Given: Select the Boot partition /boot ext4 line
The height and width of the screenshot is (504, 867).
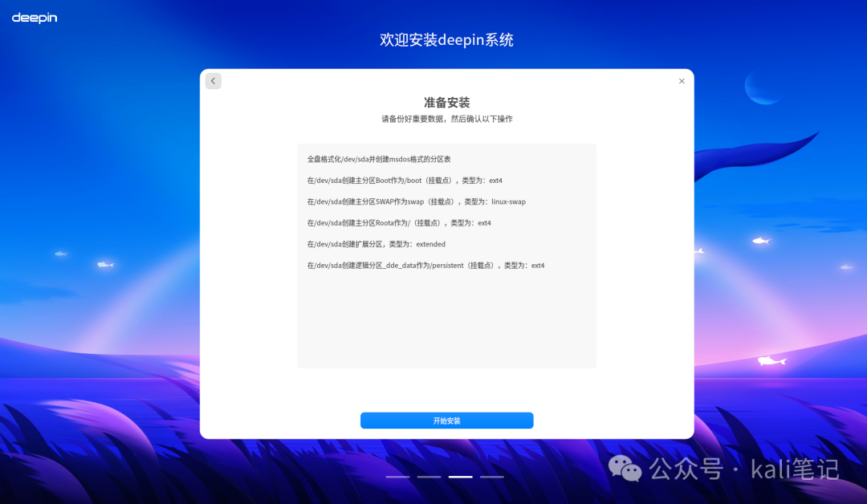Looking at the screenshot, I should [405, 180].
